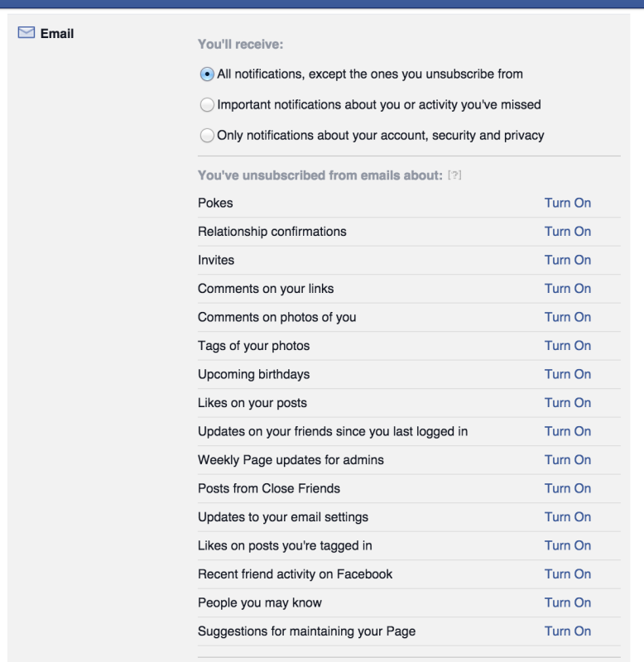The image size is (644, 662).
Task: Turn On Comments on photos of you
Action: (568, 318)
